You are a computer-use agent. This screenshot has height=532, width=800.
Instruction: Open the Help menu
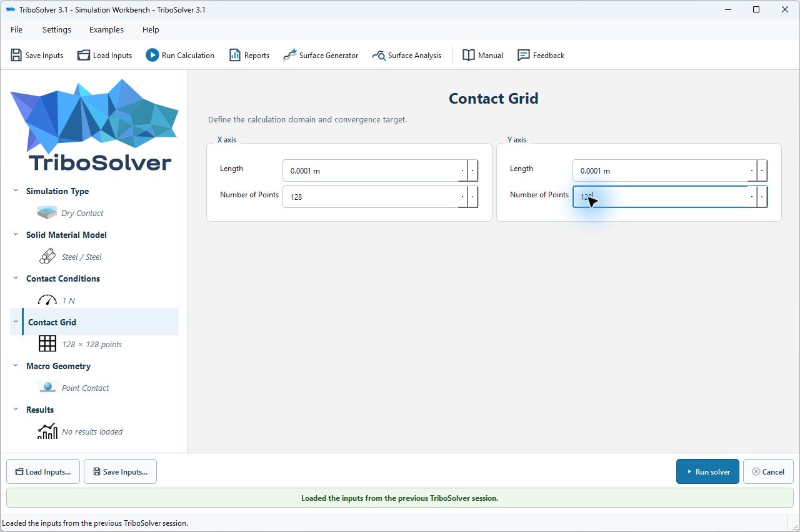[151, 29]
